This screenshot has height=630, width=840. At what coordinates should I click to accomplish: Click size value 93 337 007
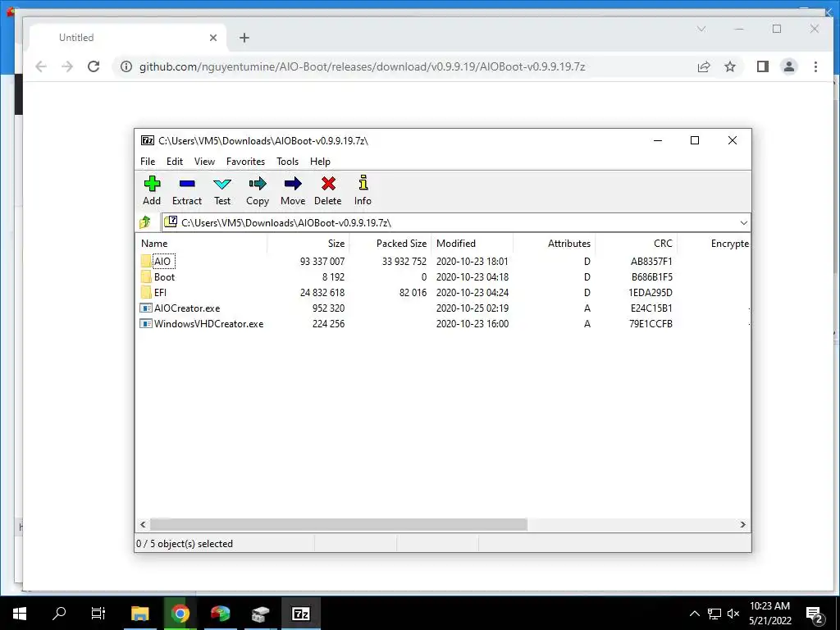[x=322, y=262]
